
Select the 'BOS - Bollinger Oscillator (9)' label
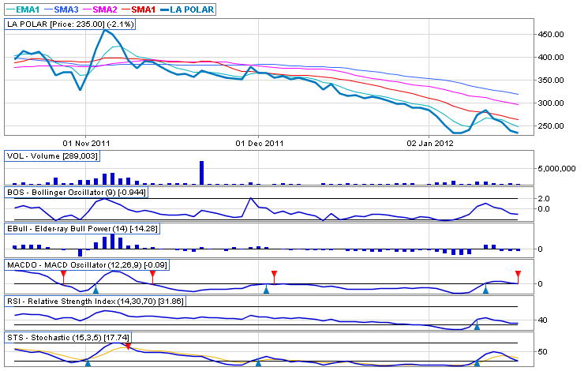(x=76, y=193)
